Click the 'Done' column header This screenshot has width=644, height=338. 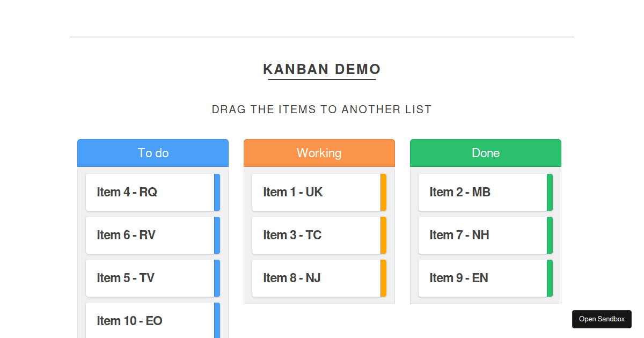click(x=485, y=153)
